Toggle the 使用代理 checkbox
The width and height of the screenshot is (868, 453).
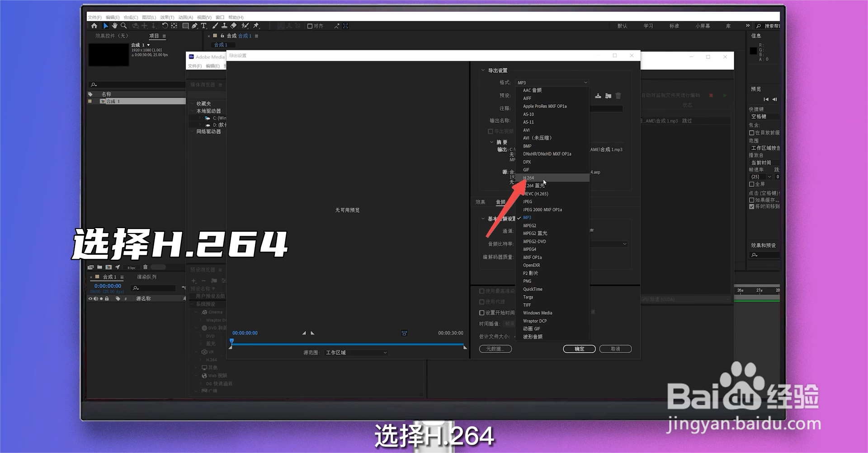click(x=482, y=302)
